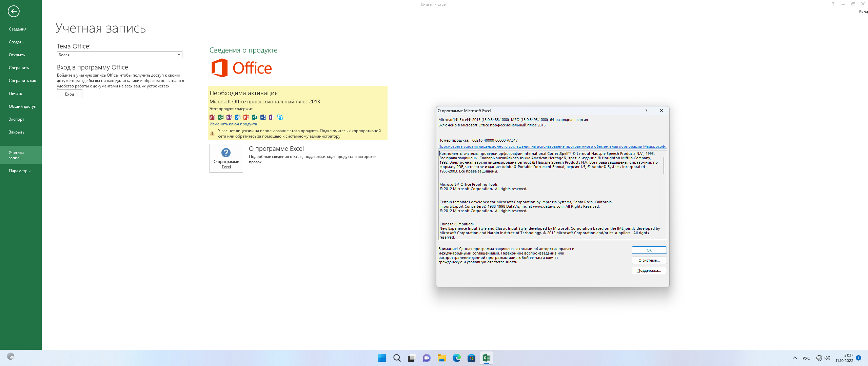
Task: Open the Сведения tab in the sidebar
Action: coord(21,29)
